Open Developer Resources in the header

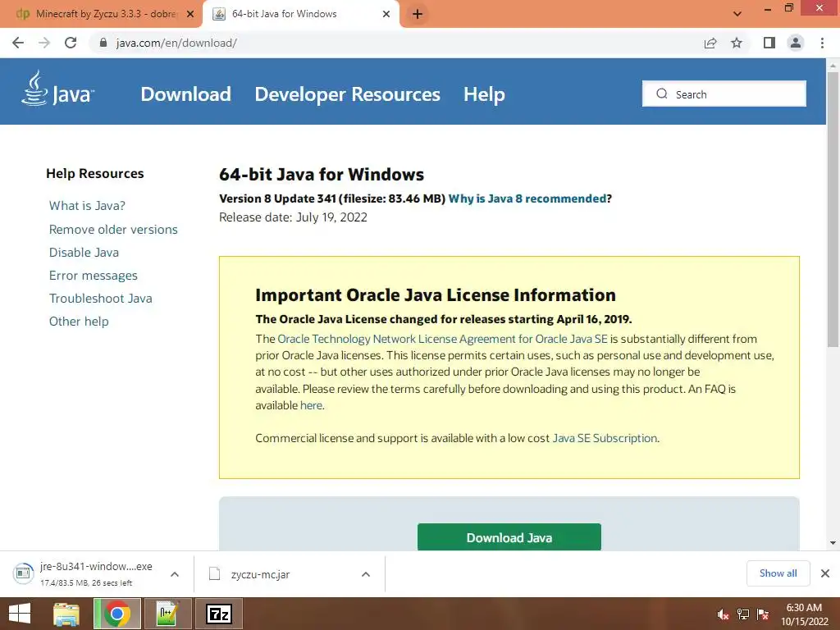pos(347,94)
